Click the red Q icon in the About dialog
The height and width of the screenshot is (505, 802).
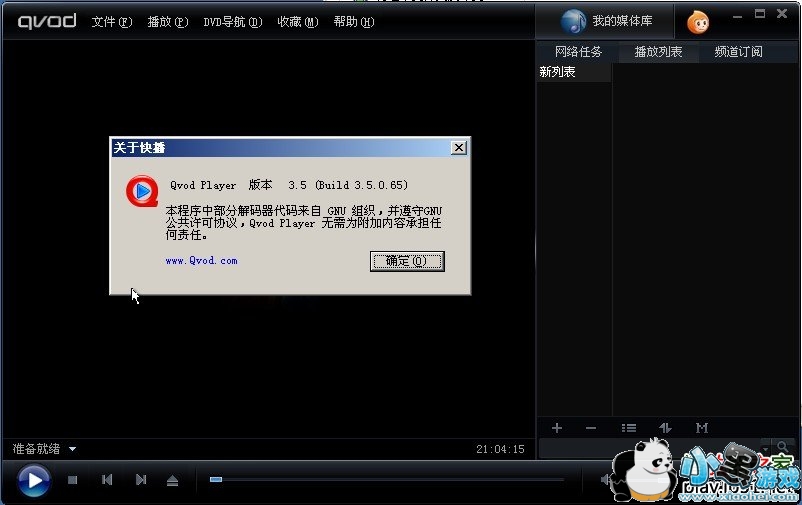(x=142, y=191)
